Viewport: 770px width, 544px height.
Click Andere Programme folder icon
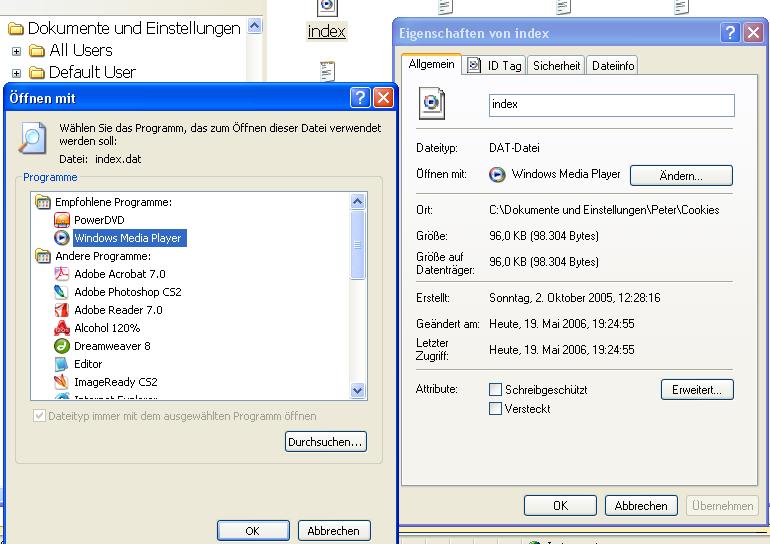pos(43,256)
